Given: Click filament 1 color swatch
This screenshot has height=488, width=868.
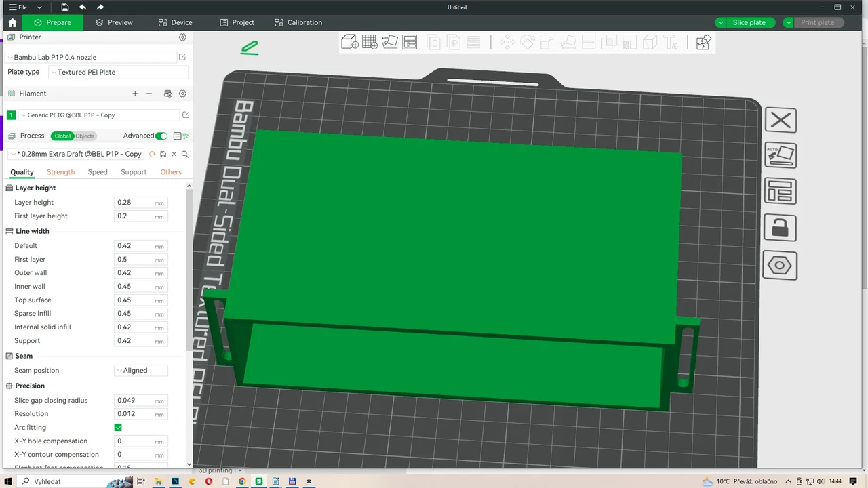Looking at the screenshot, I should [x=12, y=115].
